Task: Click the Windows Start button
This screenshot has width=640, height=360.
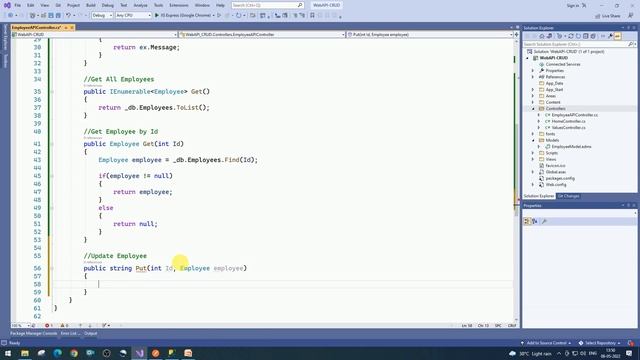Action: (8, 353)
